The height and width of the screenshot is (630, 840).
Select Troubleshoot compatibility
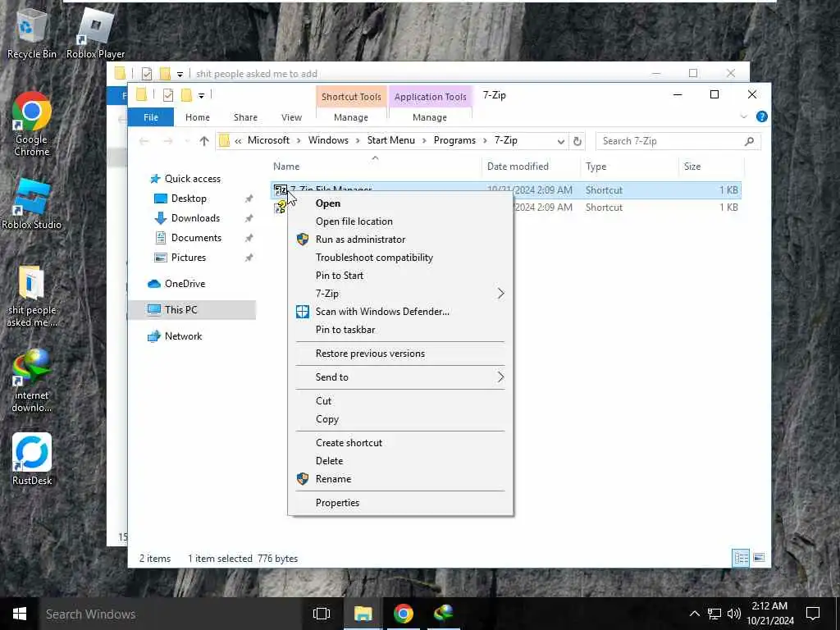(400, 257)
